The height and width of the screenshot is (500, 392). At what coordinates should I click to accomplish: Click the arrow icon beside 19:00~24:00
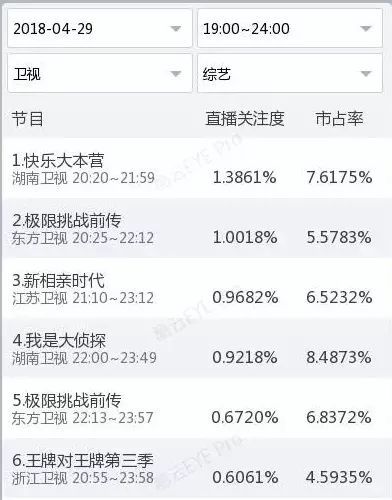pos(366,29)
